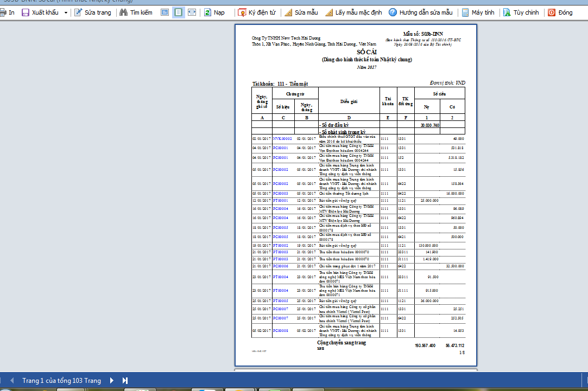
Task: Click the 32.500.000 amount cell
Action: click(x=455, y=266)
